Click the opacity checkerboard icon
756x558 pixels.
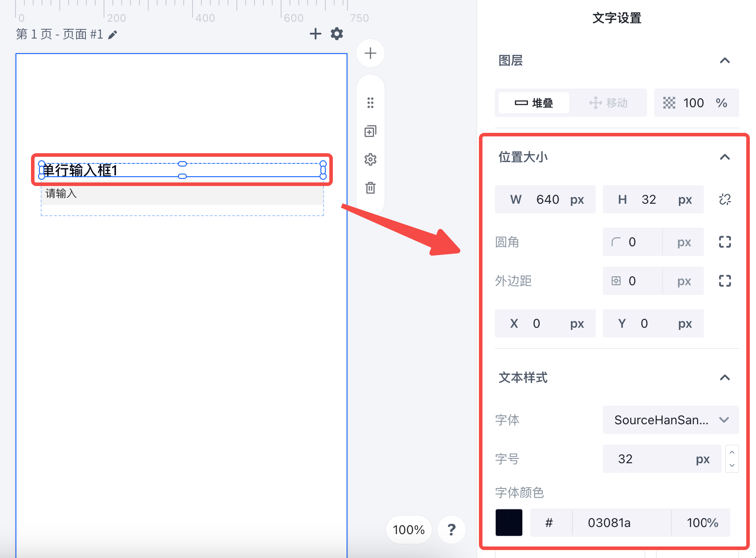[669, 103]
